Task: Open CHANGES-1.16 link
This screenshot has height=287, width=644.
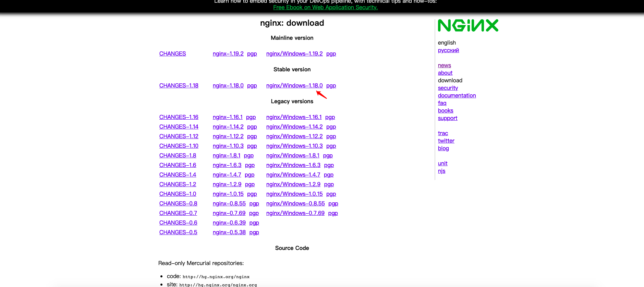Action: click(179, 117)
